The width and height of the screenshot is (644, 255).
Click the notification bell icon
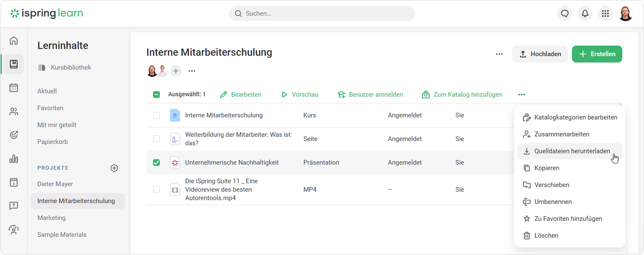pyautogui.click(x=585, y=14)
